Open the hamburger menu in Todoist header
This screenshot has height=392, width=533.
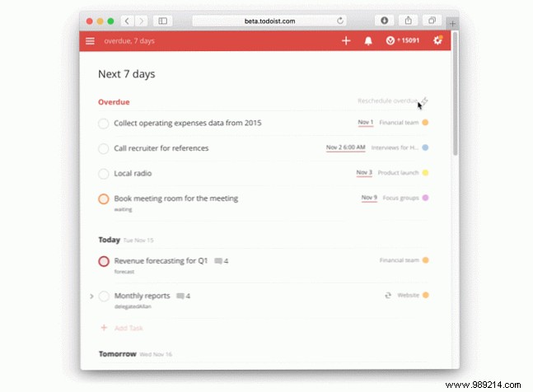(90, 41)
